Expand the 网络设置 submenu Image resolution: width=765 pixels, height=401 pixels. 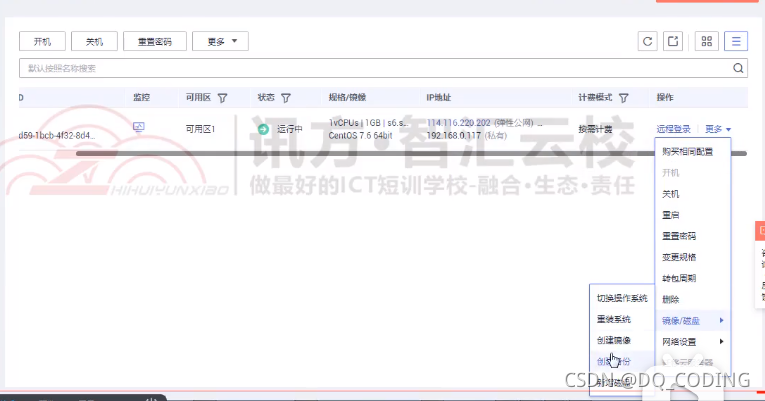coord(692,342)
